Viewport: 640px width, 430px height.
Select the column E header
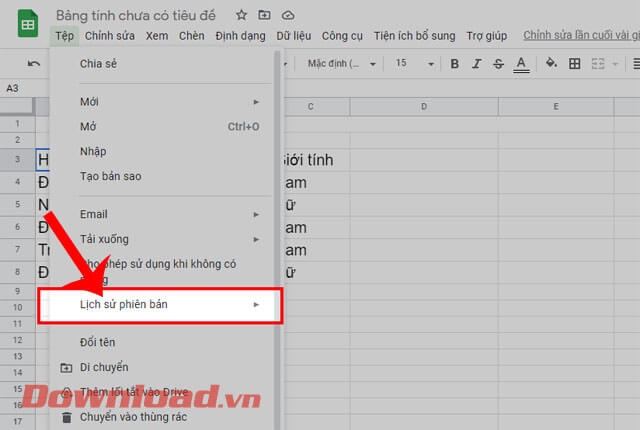[x=556, y=107]
